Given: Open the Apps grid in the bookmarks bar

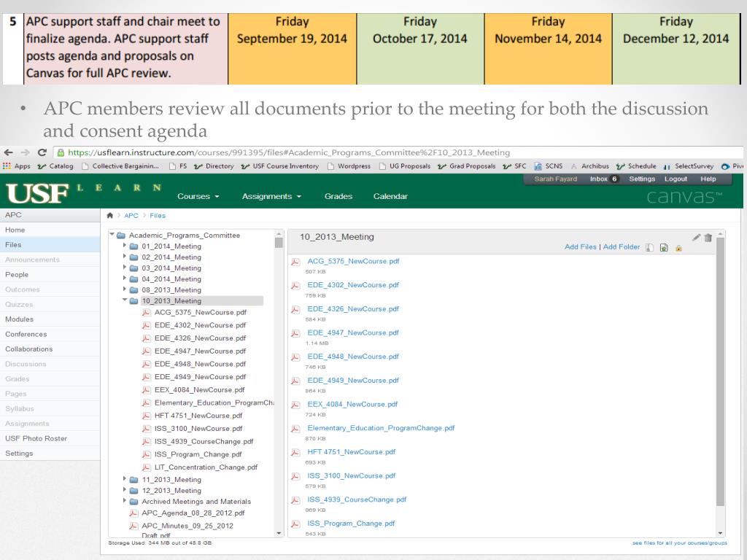Looking at the screenshot, I should pyautogui.click(x=17, y=166).
